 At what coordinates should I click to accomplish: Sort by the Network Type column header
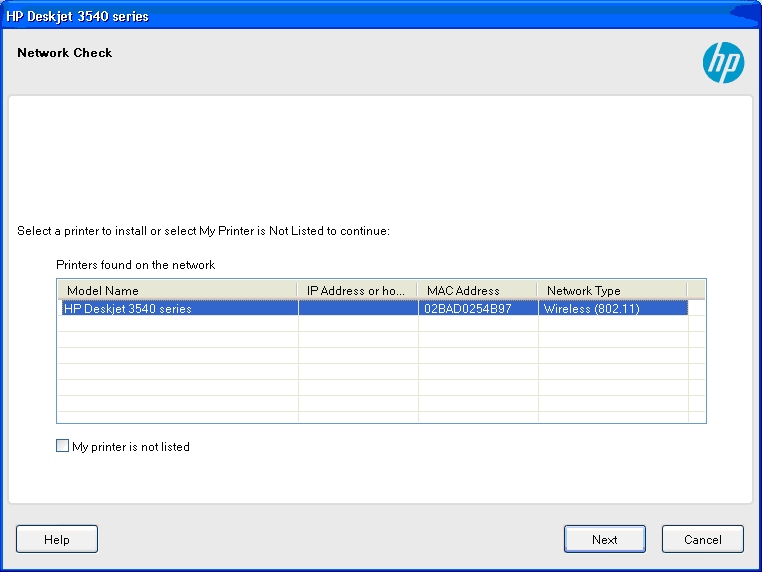612,291
